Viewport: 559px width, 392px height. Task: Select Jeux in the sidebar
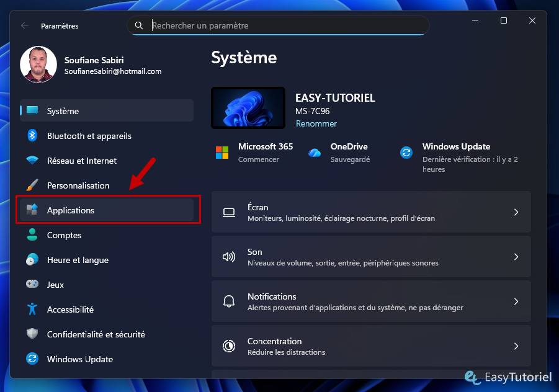click(107, 284)
